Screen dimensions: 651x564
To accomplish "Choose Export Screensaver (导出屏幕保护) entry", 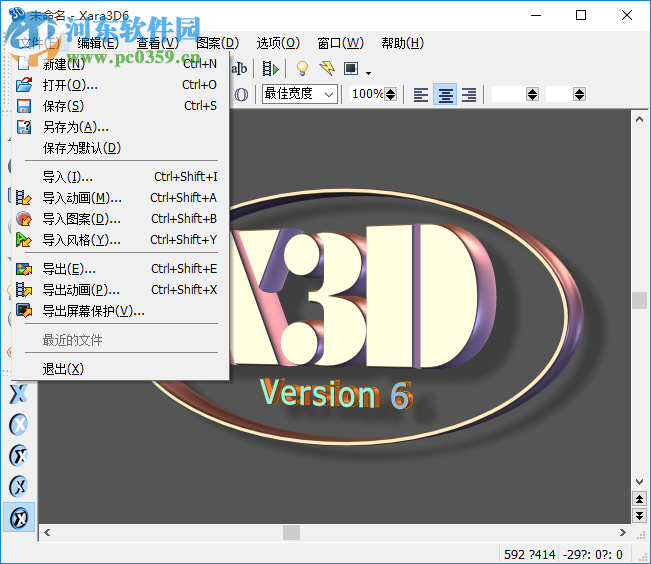I will (x=120, y=311).
